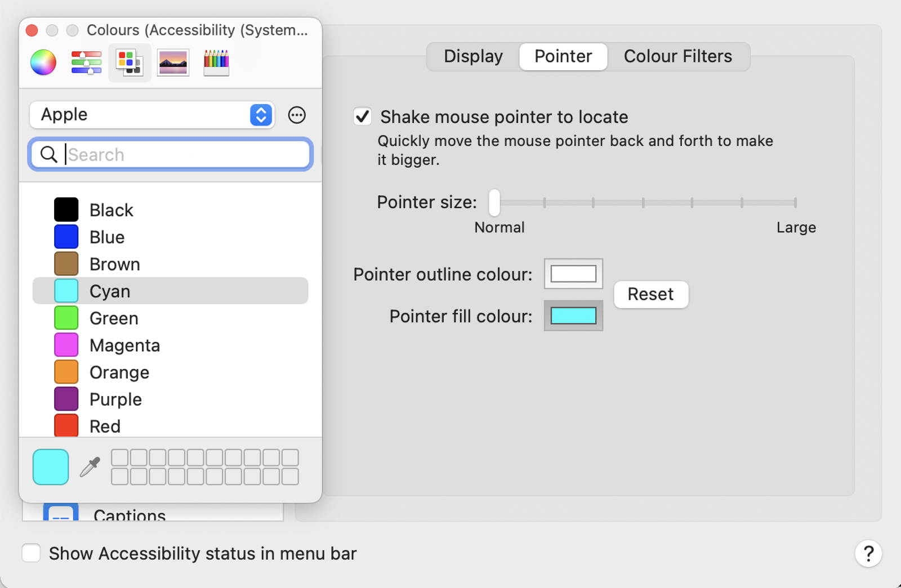
Task: Switch to the pencils picker mode
Action: (x=216, y=62)
